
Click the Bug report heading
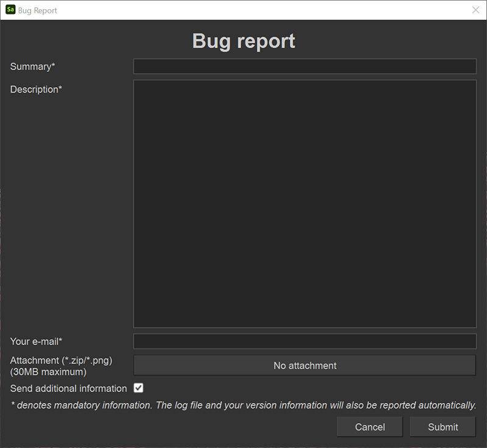click(x=243, y=41)
